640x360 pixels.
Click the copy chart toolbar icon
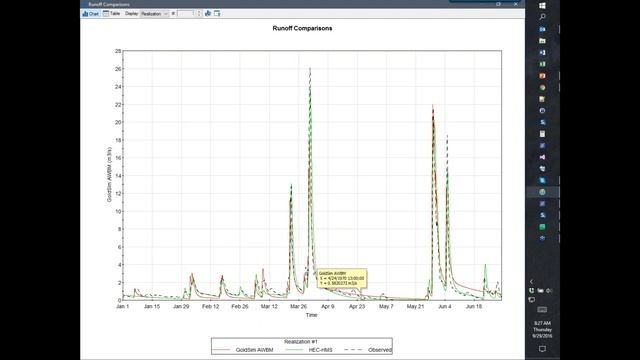click(x=217, y=13)
